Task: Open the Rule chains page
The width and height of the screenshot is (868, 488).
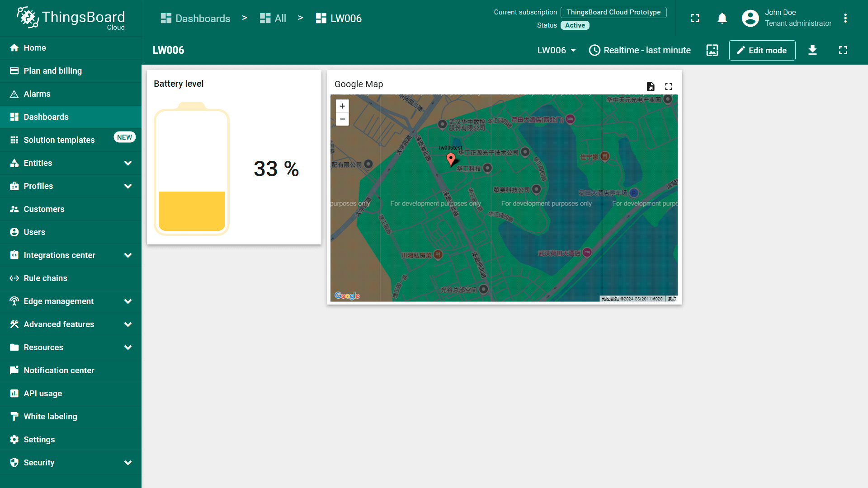Action: pyautogui.click(x=45, y=278)
